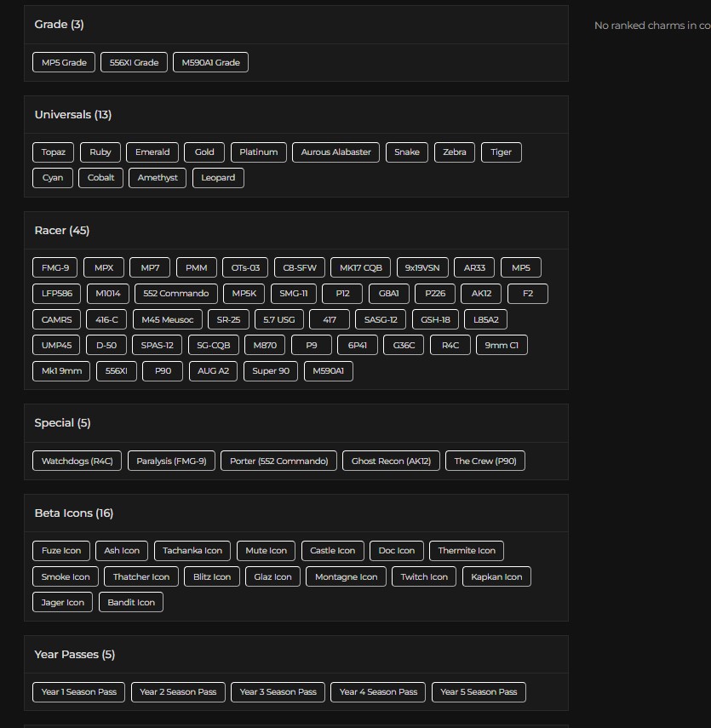Choose the Platinum universal skin
The width and height of the screenshot is (711, 728).
(259, 152)
